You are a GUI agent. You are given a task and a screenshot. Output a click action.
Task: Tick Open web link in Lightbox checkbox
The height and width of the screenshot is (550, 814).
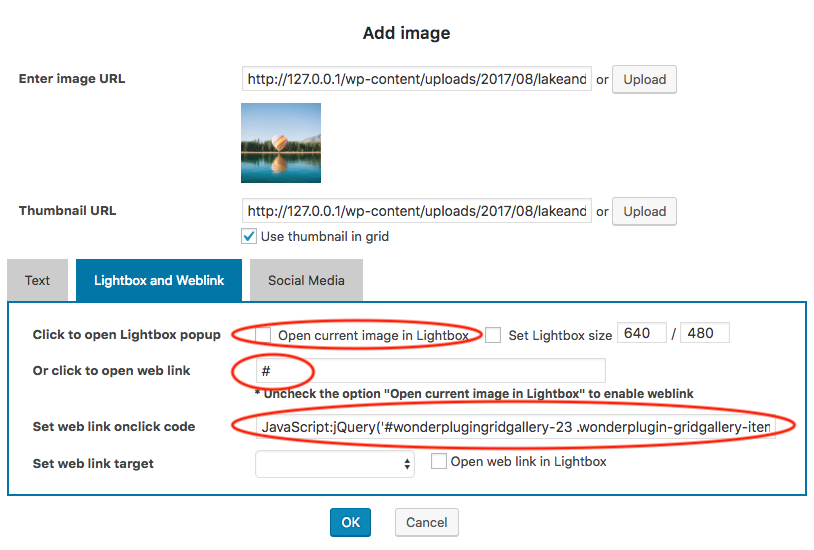(x=438, y=462)
